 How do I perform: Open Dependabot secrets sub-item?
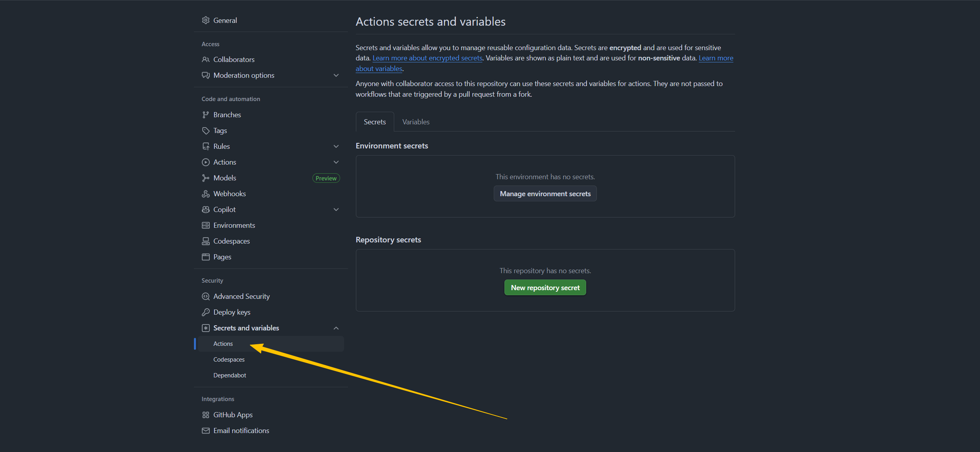229,375
